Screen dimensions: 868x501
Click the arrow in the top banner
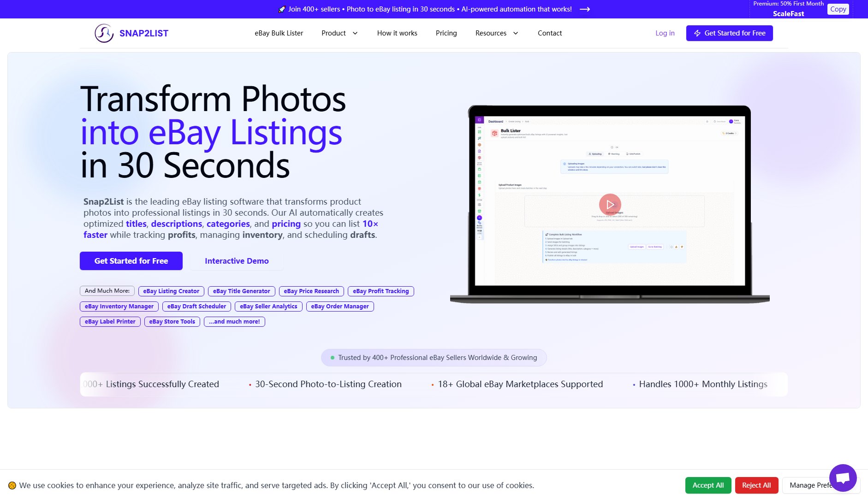coord(585,9)
